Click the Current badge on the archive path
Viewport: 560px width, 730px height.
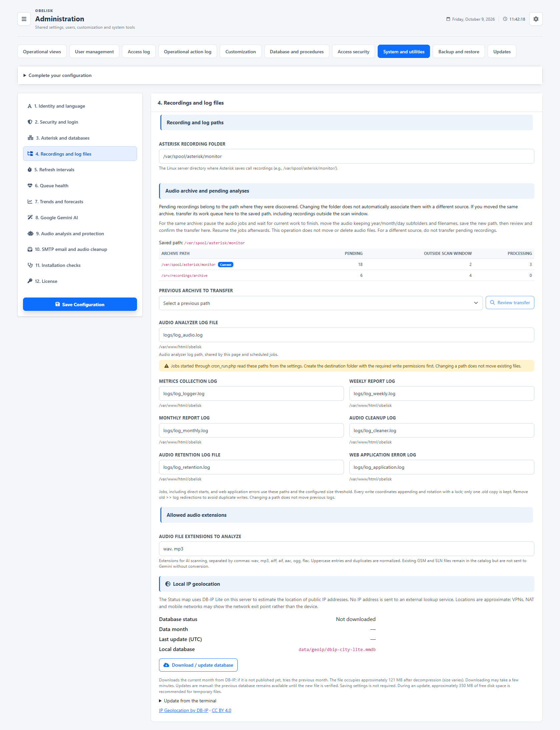[226, 265]
